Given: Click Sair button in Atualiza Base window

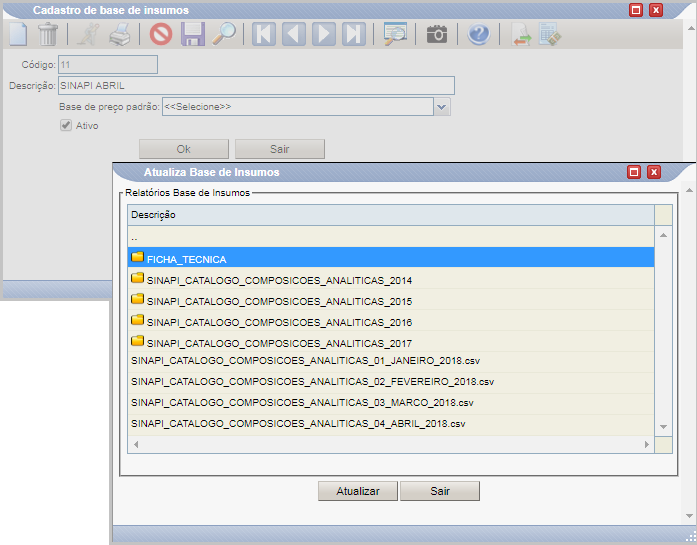Looking at the screenshot, I should point(440,491).
